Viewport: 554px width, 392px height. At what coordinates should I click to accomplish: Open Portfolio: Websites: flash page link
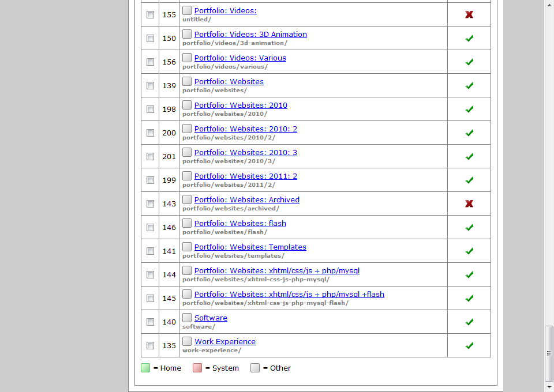pos(240,224)
